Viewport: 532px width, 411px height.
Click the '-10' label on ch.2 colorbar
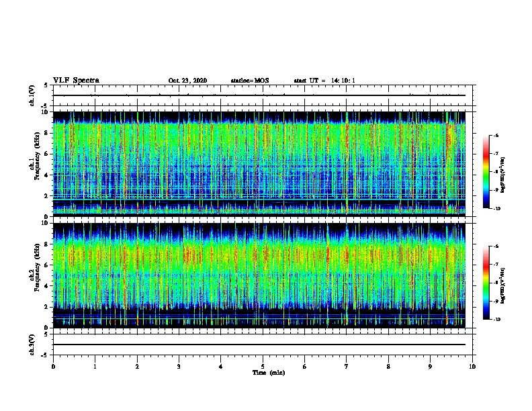click(x=496, y=320)
